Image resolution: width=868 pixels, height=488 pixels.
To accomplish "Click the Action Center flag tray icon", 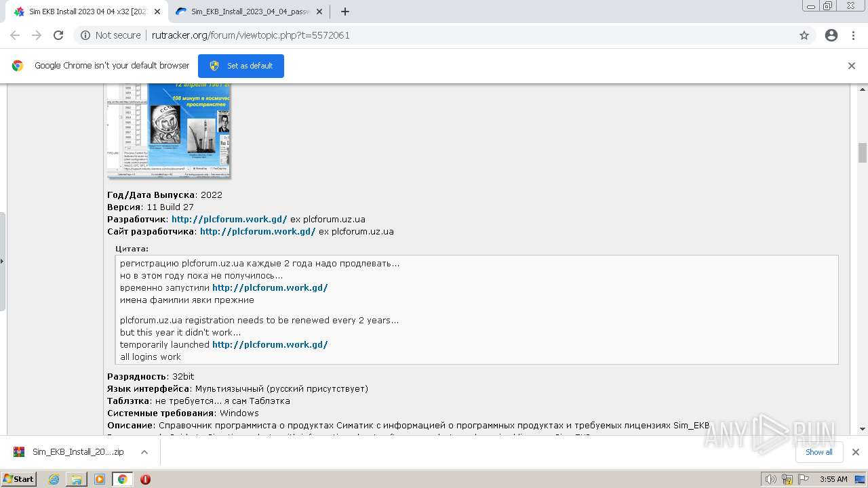I will 804,479.
